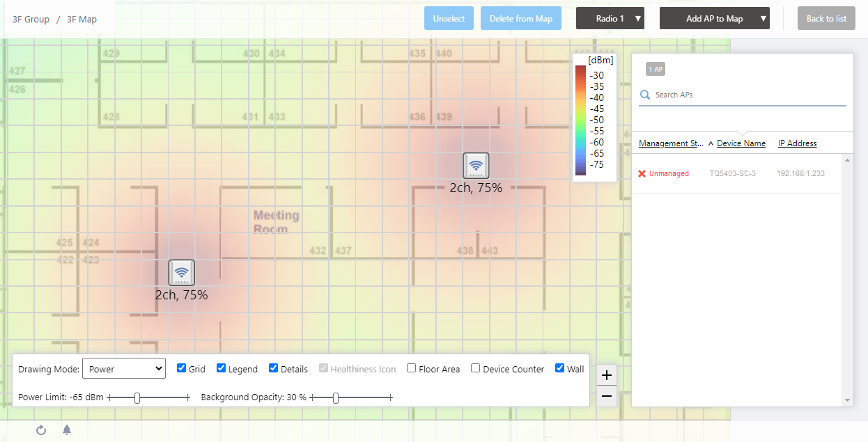
Task: Open the notifications bell icon
Action: [x=67, y=430]
